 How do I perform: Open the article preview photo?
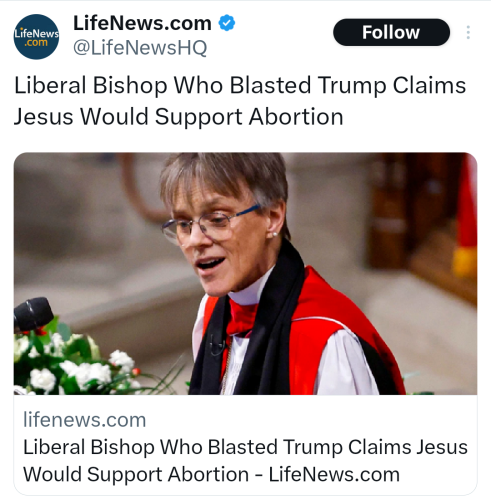tap(245, 274)
